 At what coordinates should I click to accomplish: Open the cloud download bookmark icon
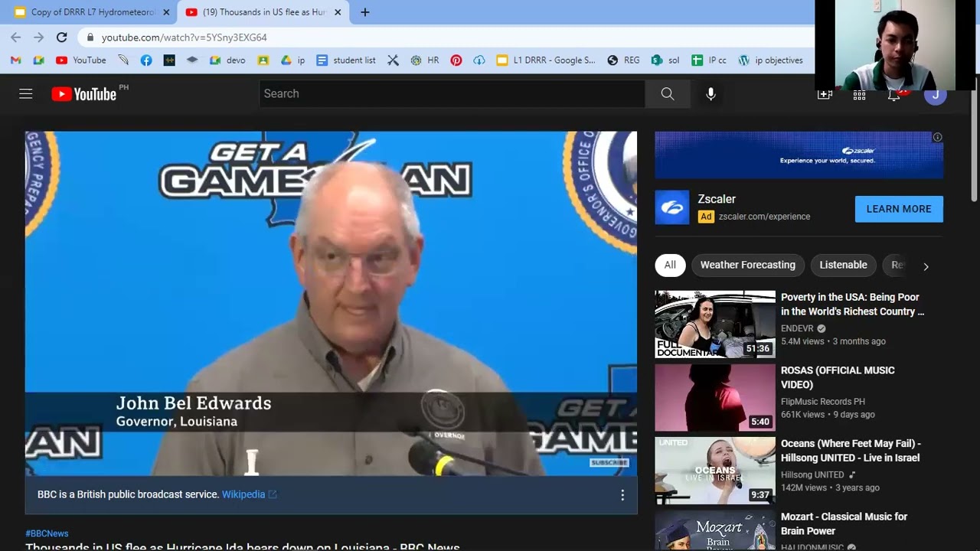[x=479, y=60]
